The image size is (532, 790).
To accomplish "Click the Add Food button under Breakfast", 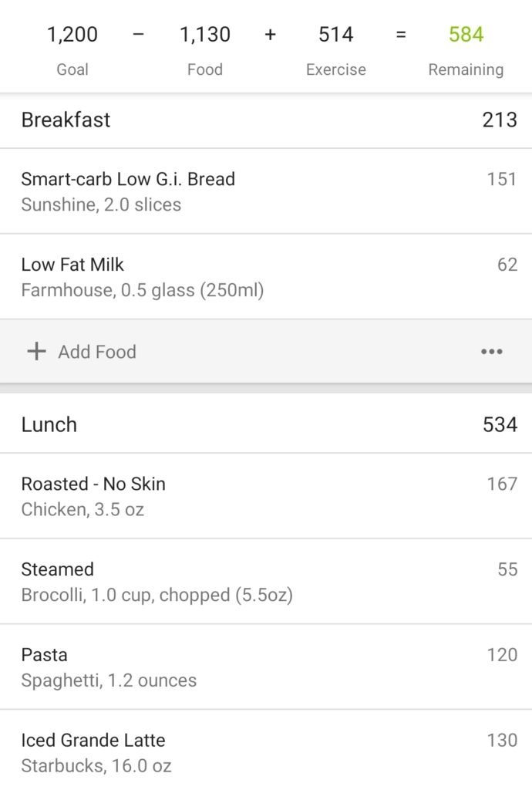I will pos(96,352).
